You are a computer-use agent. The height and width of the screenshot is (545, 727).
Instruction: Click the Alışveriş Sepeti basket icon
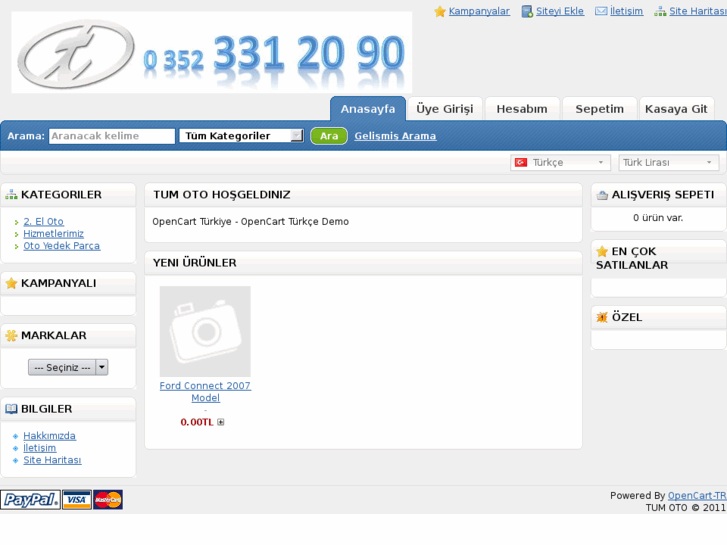[602, 195]
